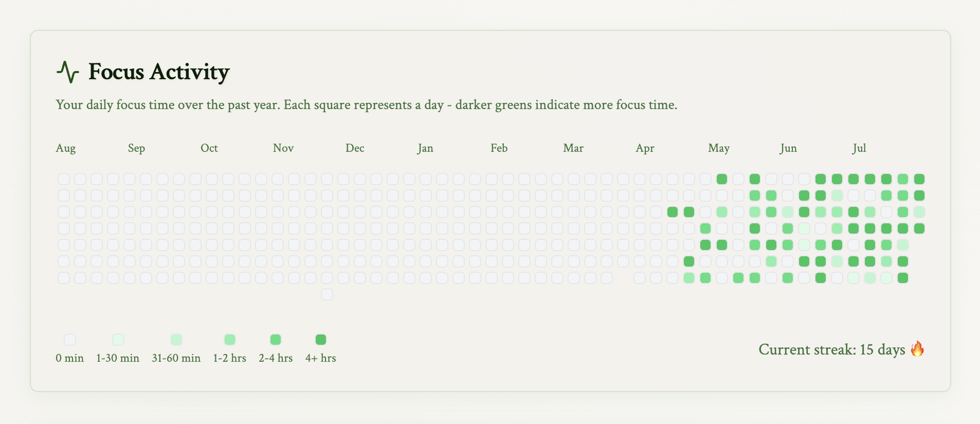Select the 1-30 min legend swatch
Image resolution: width=980 pixels, height=424 pixels.
118,340
